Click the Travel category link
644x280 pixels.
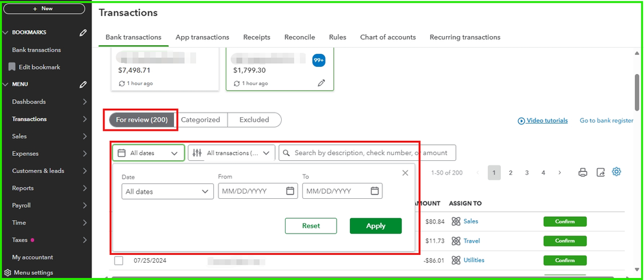[x=471, y=241]
